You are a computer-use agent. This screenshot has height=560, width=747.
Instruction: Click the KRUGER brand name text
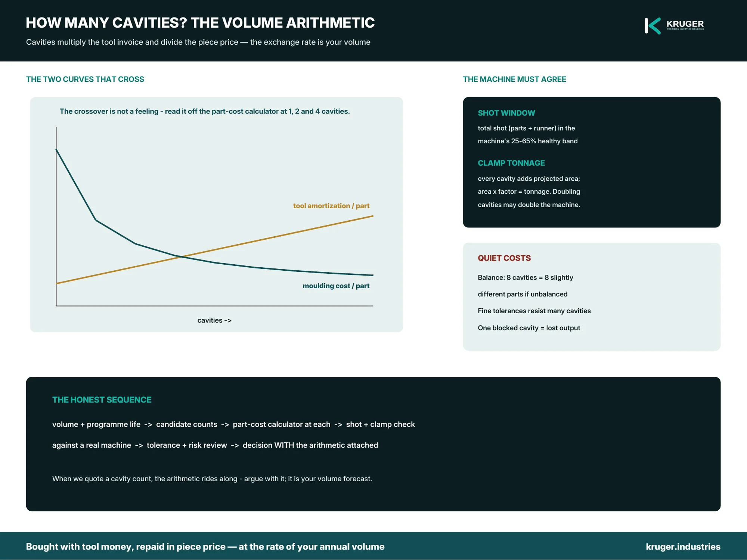click(x=685, y=24)
